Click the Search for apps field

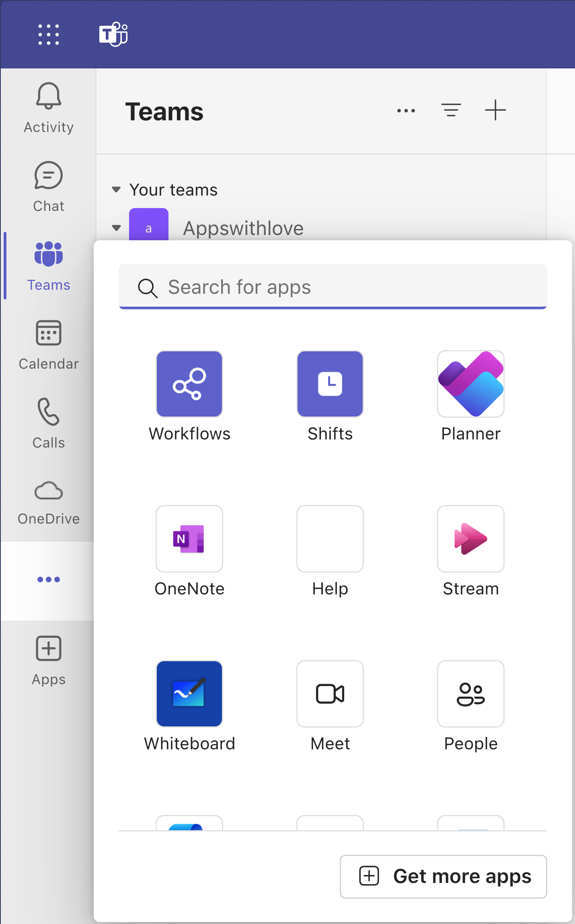point(333,287)
